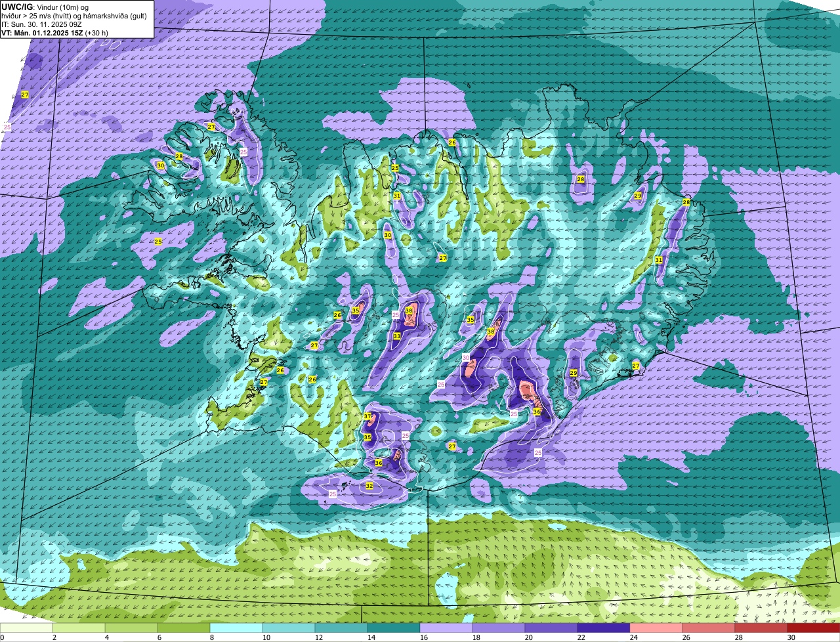Click the 26–28 m/s salmon legend swatch
Screen dimensions: 840x642
click(x=709, y=628)
